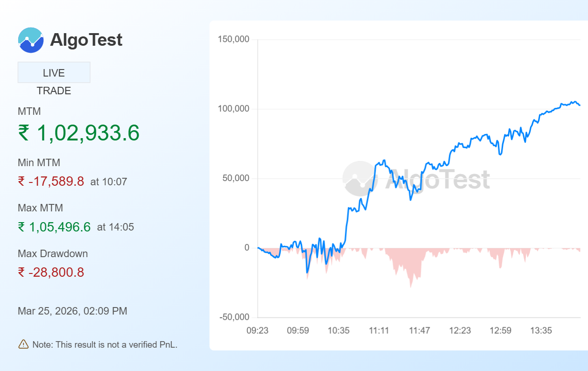
Task: Click the 'at 14:05' timestamp
Action: [115, 228]
